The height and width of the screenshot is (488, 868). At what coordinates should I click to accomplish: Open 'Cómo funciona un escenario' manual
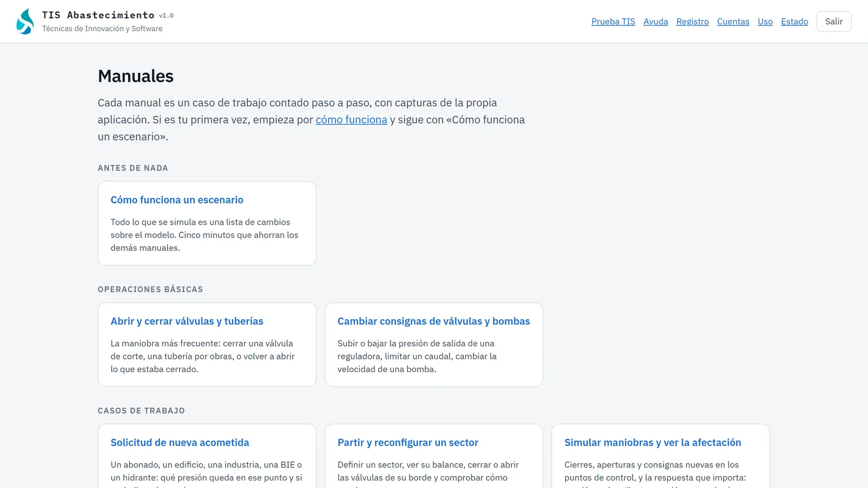coord(177,200)
